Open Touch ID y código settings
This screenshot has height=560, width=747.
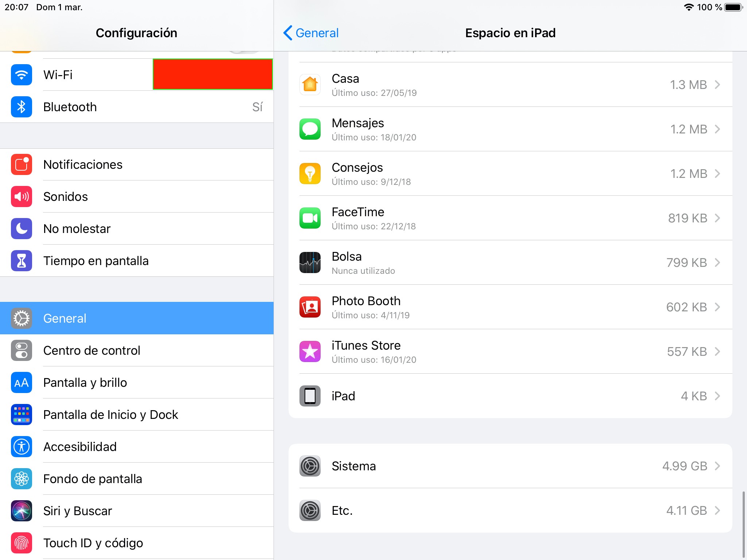[93, 543]
